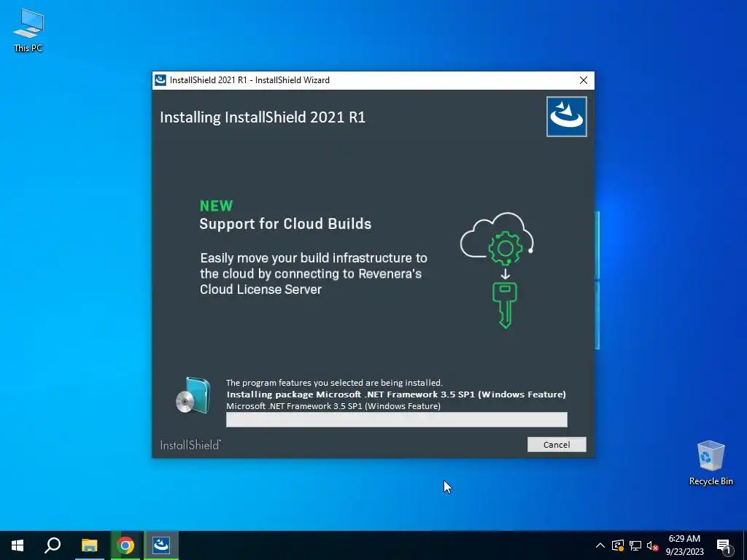Click the muted volume tray icon

(x=652, y=545)
